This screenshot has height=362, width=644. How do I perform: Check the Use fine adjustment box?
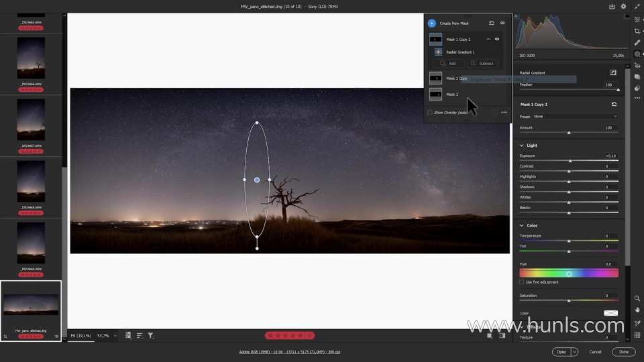[523, 282]
